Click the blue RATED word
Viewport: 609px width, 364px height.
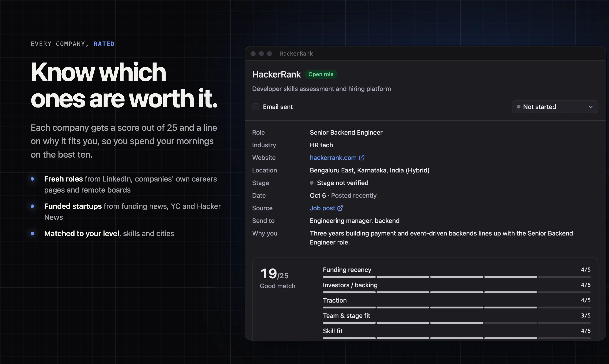pyautogui.click(x=104, y=44)
